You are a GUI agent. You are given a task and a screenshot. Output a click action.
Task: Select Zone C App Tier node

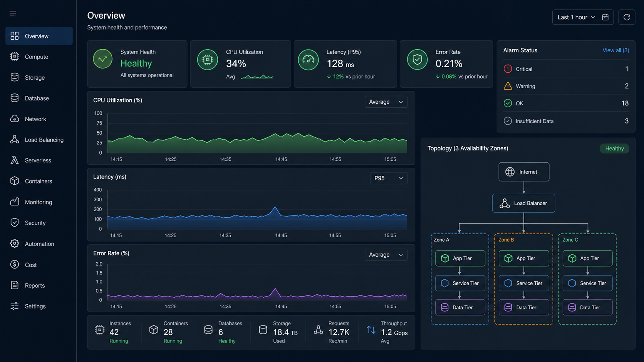pyautogui.click(x=588, y=258)
